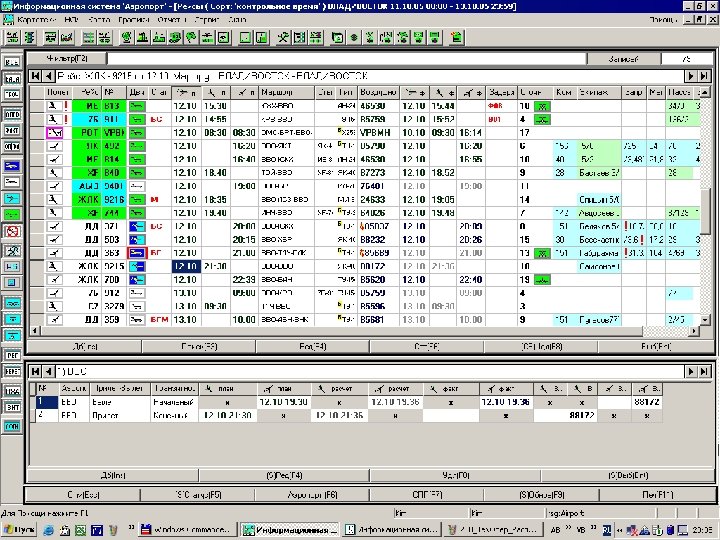The image size is (720, 540).
Task: Go to previous record in route points panel
Action: pyautogui.click(x=48, y=371)
